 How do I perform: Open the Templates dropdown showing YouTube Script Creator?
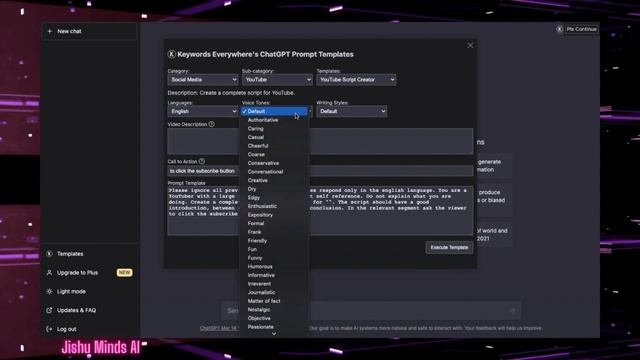(356, 80)
